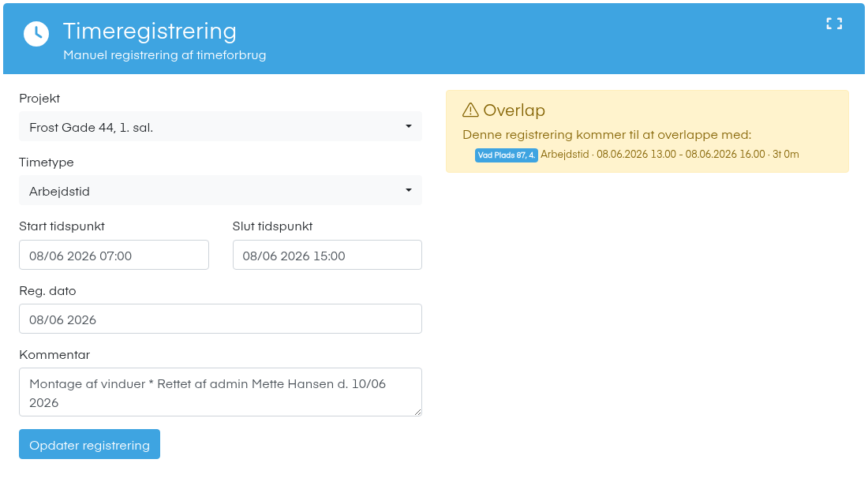Click the Timetype label
Image resolution: width=868 pixels, height=478 pixels.
tap(47, 162)
